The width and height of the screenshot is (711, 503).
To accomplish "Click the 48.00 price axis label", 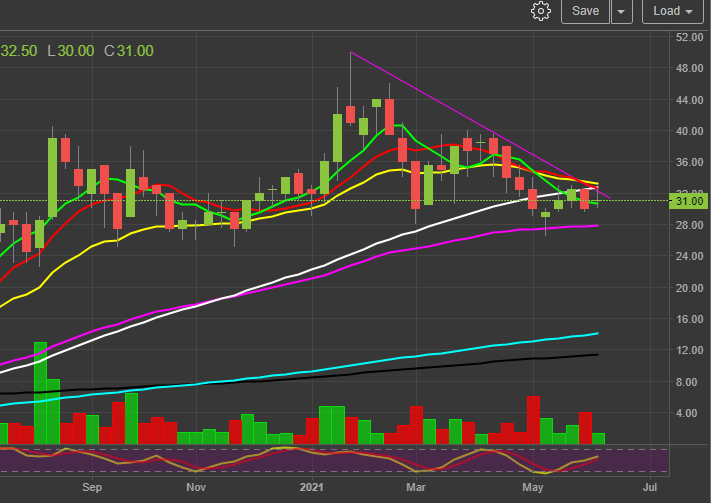I will point(689,68).
